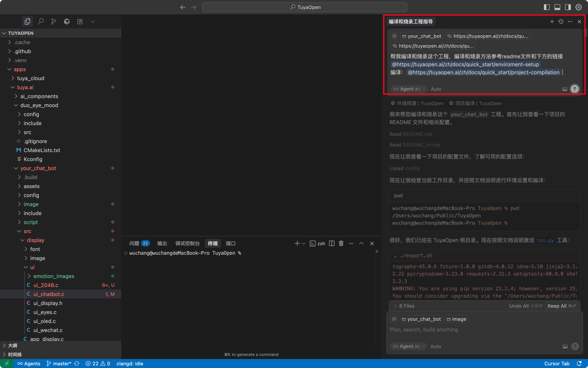588x368 pixels.
Task: Open chat panel more options menu
Action: click(x=570, y=22)
